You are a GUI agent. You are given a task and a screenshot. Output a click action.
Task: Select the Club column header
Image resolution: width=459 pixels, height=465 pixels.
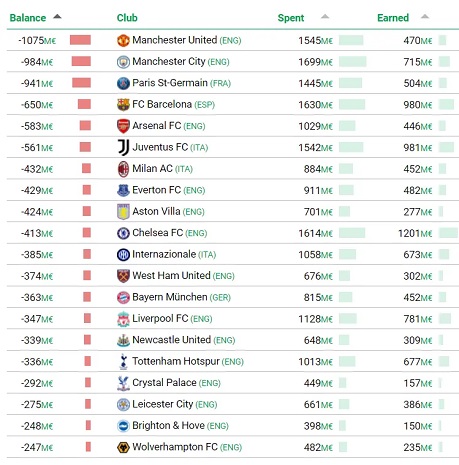[x=127, y=18]
